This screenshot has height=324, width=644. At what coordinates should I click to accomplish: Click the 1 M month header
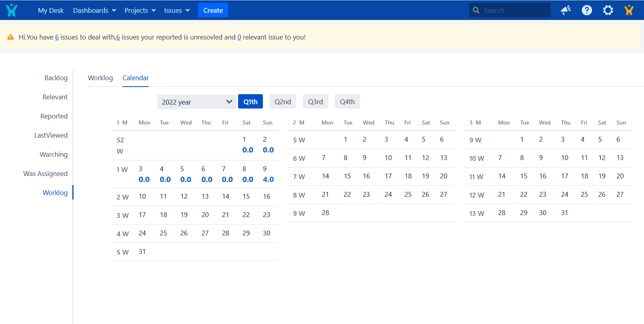click(122, 122)
